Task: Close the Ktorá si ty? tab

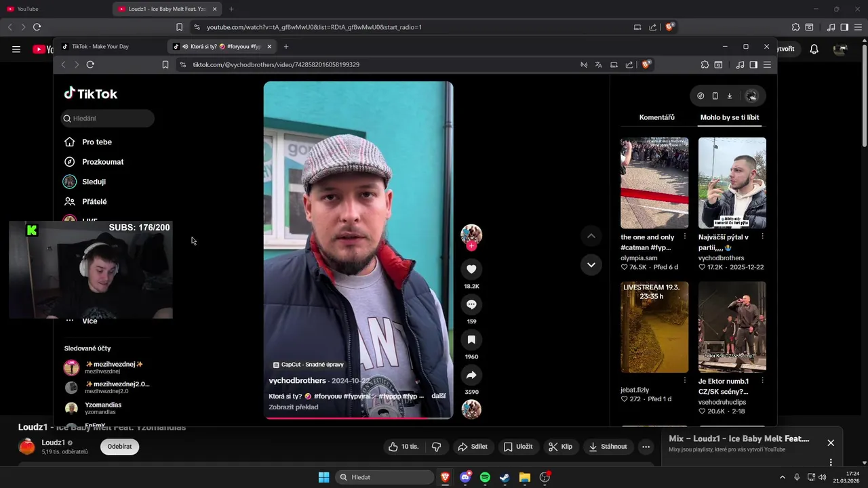Action: click(x=269, y=47)
